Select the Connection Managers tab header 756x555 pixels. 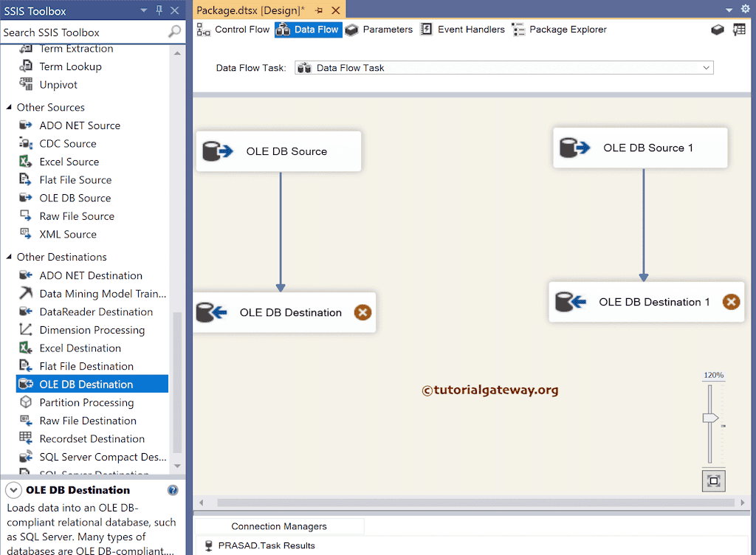[278, 526]
